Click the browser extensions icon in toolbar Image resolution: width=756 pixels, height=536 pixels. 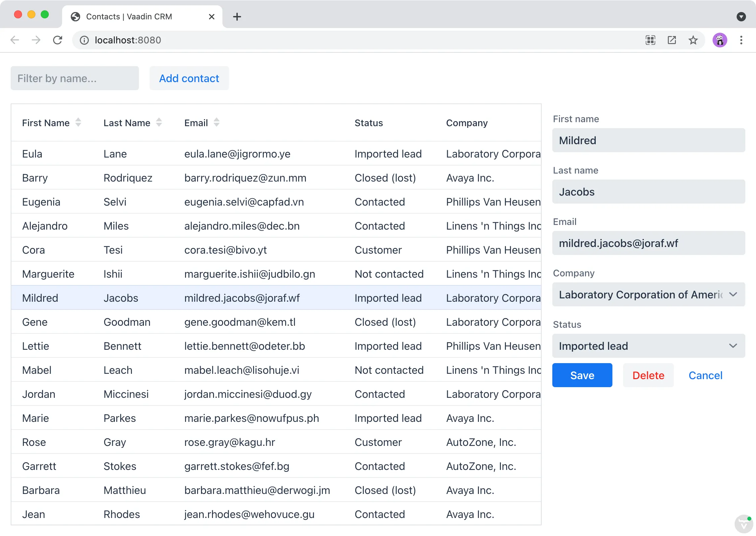(x=651, y=39)
